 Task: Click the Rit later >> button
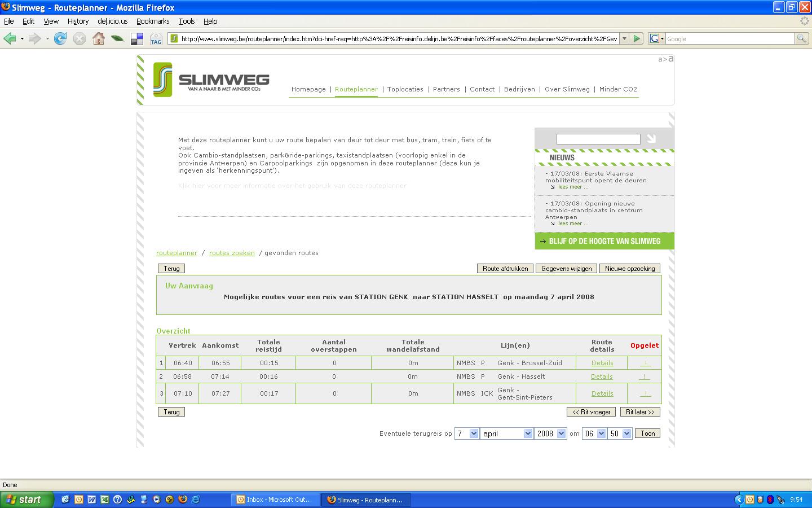(x=640, y=412)
